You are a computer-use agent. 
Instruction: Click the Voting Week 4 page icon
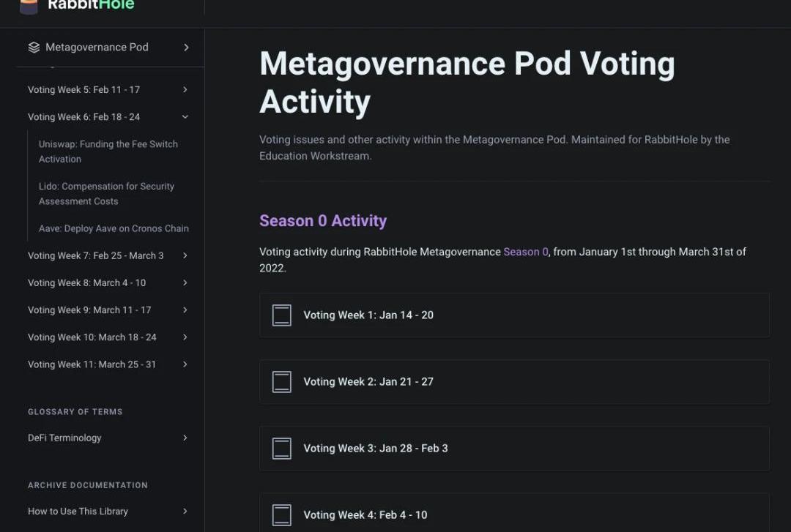[282, 515]
